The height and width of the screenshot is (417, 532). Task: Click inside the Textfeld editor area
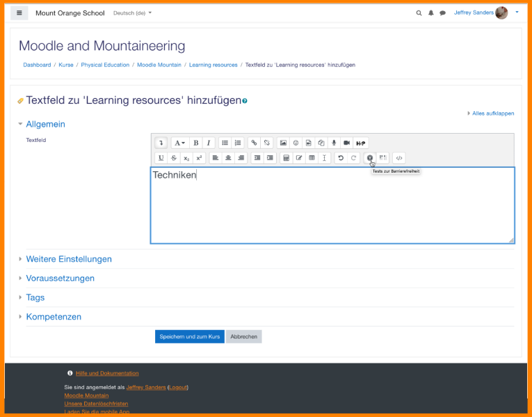click(332, 205)
